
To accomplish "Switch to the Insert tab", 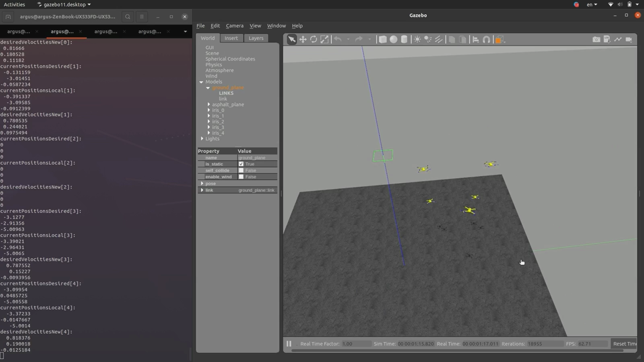I will 231,38.
